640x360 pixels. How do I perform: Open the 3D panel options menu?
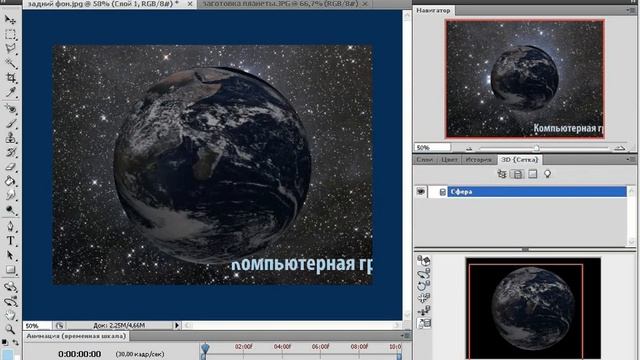click(630, 160)
